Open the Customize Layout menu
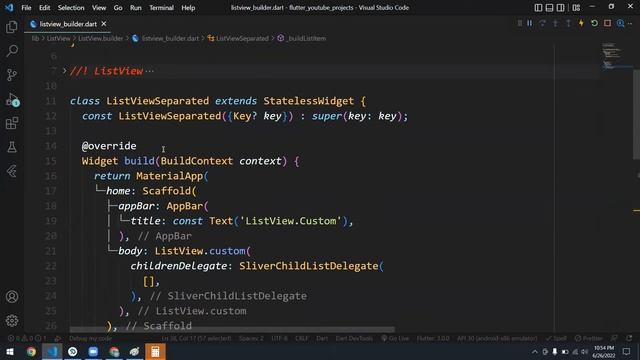Viewport: 640px width, 360px height. pos(576,7)
